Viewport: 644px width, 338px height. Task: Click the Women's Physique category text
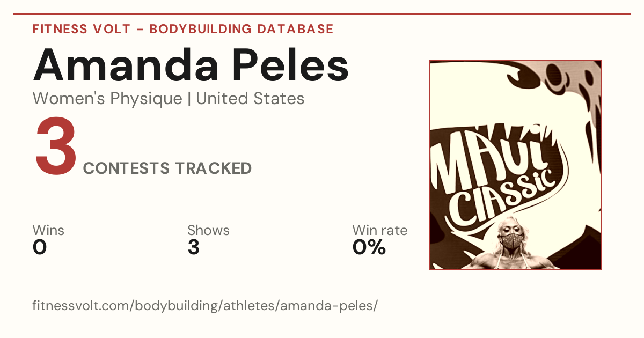tap(107, 99)
